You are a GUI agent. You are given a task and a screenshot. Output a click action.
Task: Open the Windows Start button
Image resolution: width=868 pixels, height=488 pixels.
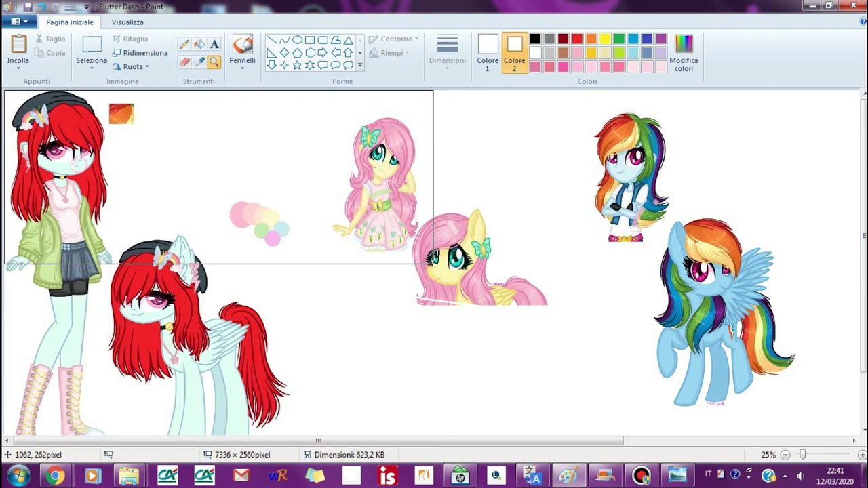click(18, 476)
